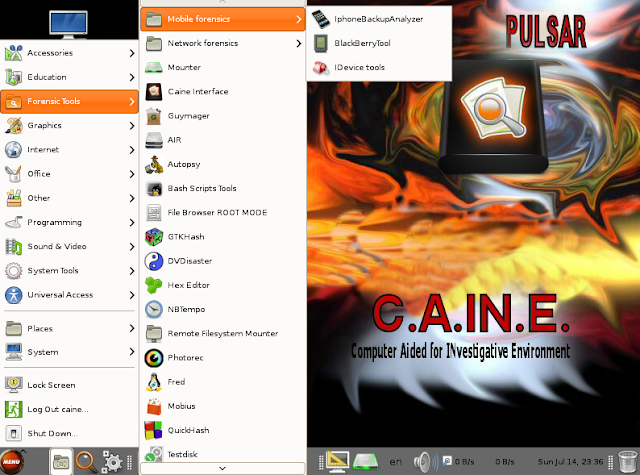Click Log Out caine...
This screenshot has width=640, height=475.
click(69, 409)
